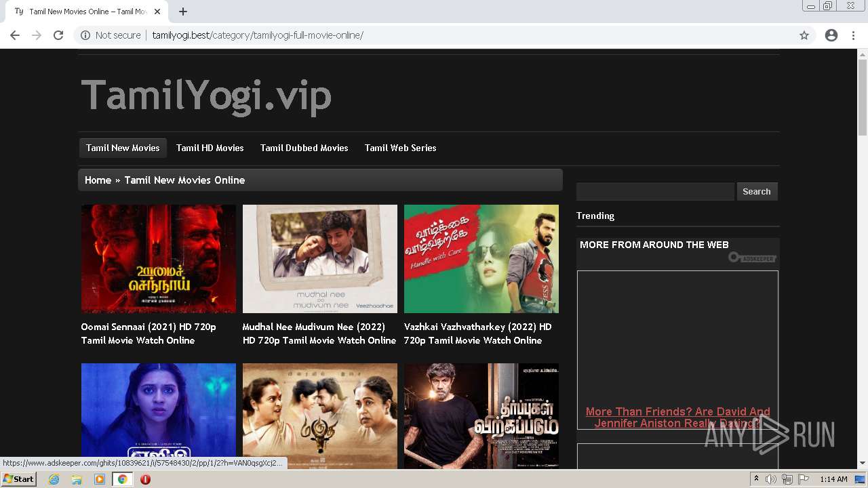Image resolution: width=868 pixels, height=488 pixels.
Task: Bookmark this page with star icon
Action: (804, 35)
